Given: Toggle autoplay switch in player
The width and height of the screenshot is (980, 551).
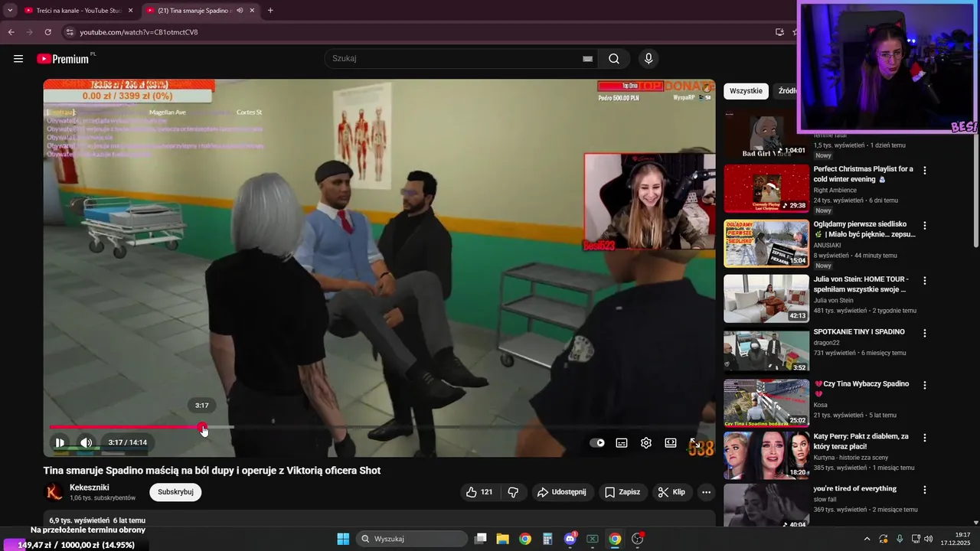Looking at the screenshot, I should click(x=597, y=442).
